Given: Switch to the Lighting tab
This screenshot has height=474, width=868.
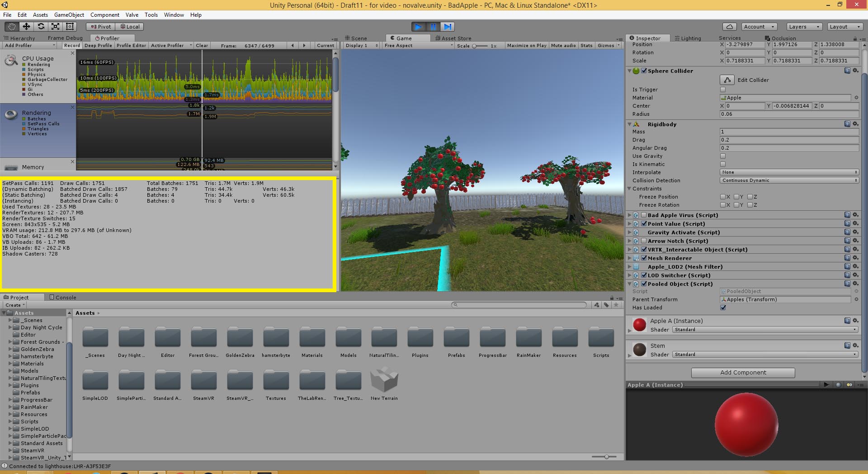Looking at the screenshot, I should [x=688, y=38].
